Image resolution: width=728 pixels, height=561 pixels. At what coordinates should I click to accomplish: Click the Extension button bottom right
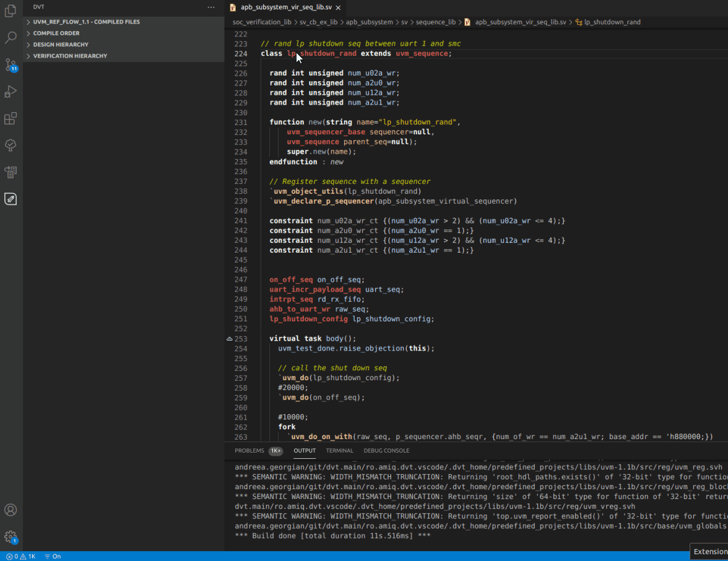tap(709, 551)
